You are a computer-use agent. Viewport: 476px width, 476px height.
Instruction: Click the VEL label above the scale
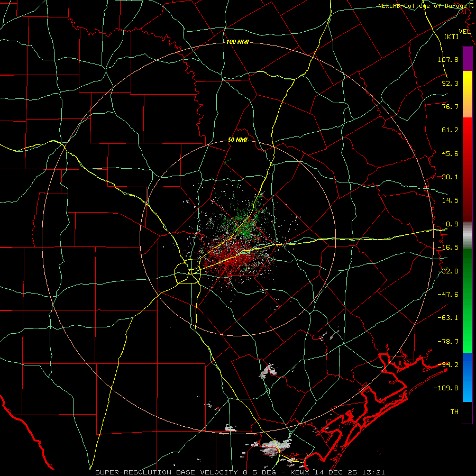tap(464, 32)
